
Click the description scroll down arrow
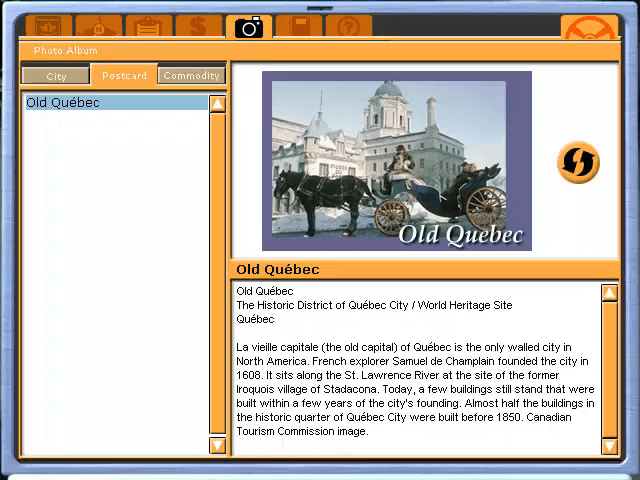click(x=609, y=446)
